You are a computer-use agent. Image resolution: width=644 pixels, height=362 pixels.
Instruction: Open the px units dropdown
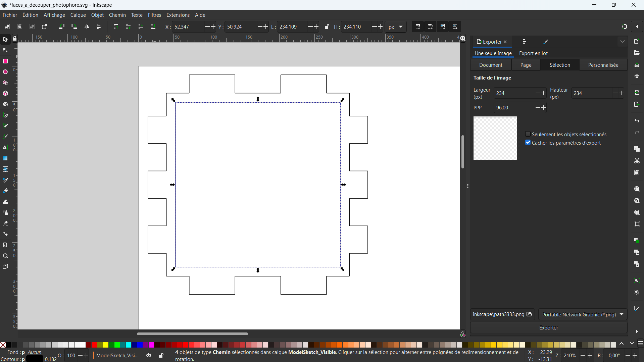tap(396, 27)
